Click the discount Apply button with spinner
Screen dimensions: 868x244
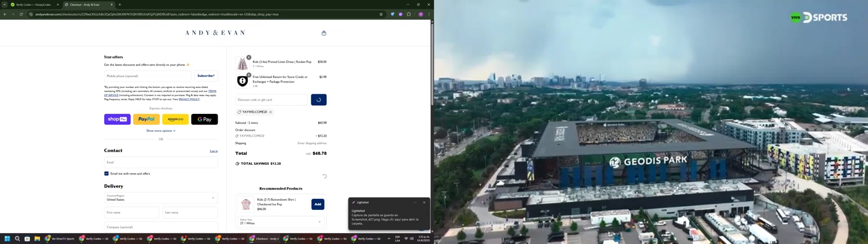[319, 99]
